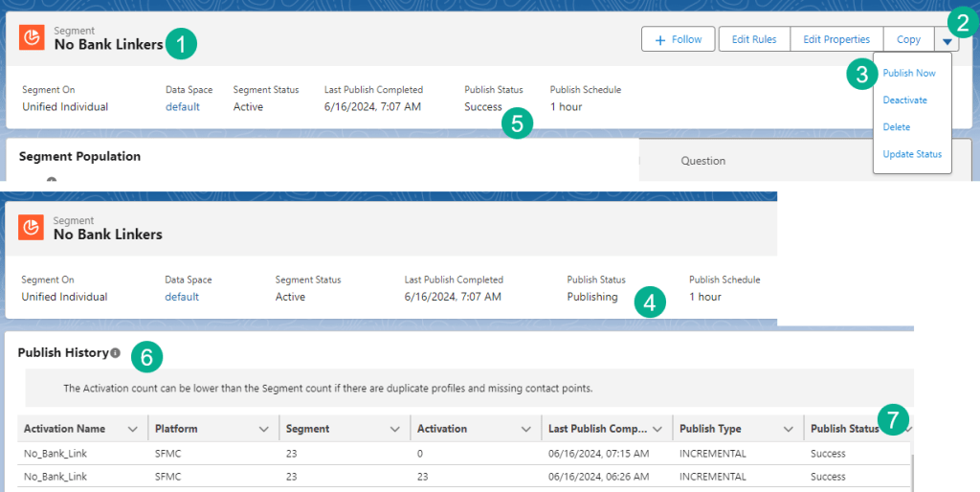The image size is (980, 492).
Task: Open the default Data Space link in the top header
Action: [182, 107]
